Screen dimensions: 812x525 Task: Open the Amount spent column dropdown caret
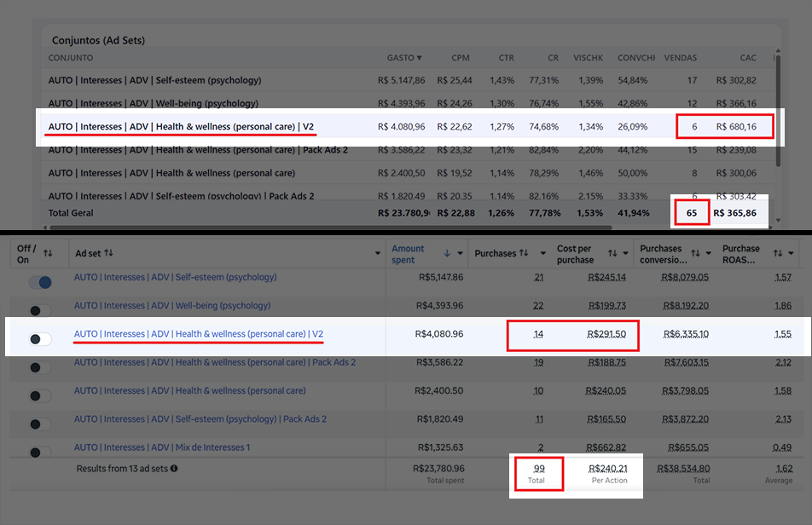click(460, 253)
